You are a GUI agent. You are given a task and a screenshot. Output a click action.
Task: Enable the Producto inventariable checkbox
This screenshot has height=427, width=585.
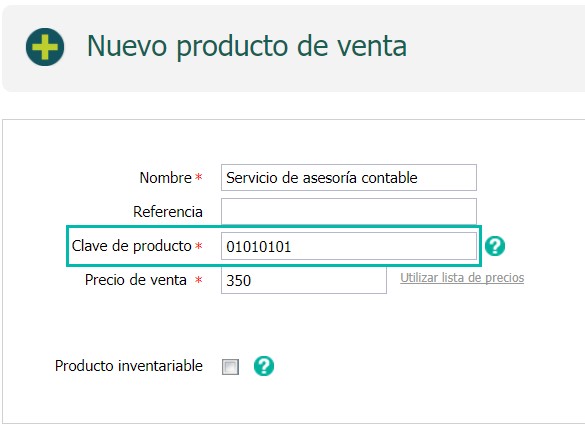tap(230, 367)
